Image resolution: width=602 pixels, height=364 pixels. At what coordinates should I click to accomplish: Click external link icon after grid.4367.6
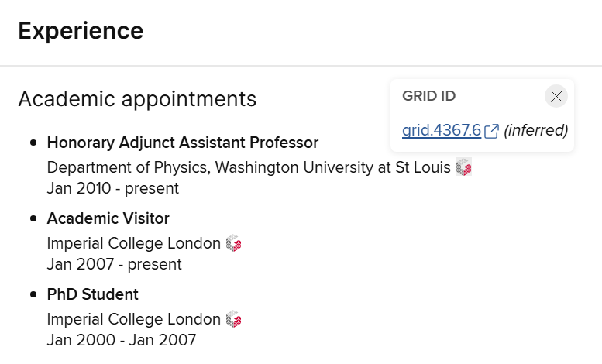click(491, 131)
